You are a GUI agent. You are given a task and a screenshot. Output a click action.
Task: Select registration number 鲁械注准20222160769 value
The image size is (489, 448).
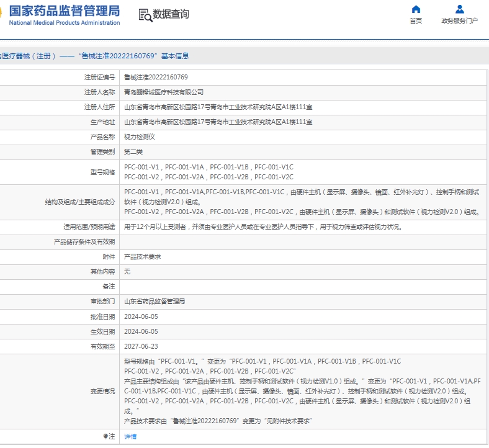click(x=156, y=77)
